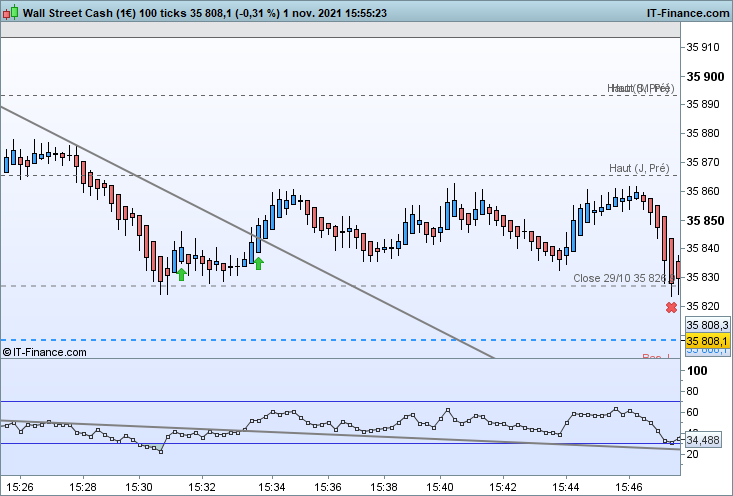Click the 35 880 price axis label
The image size is (733, 496).
pyautogui.click(x=702, y=134)
